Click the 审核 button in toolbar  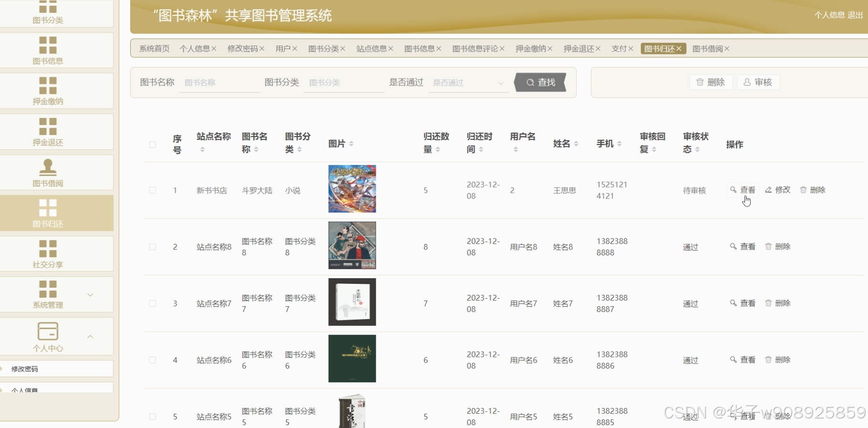(758, 82)
